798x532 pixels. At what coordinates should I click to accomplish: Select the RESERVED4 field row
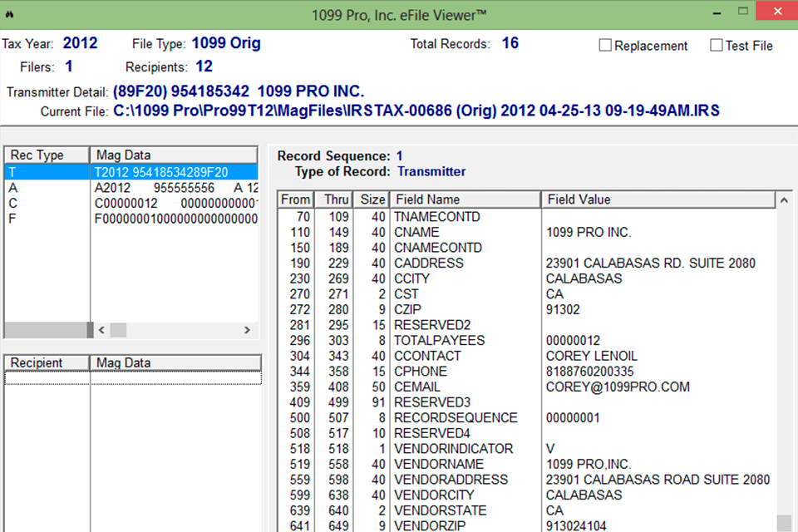point(527,433)
